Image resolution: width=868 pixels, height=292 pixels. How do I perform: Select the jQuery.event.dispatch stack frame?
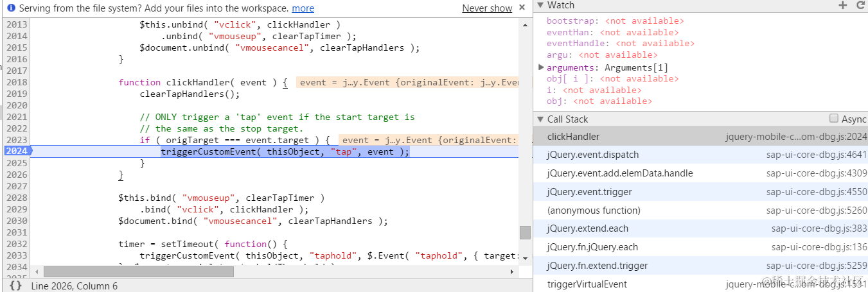[700, 155]
